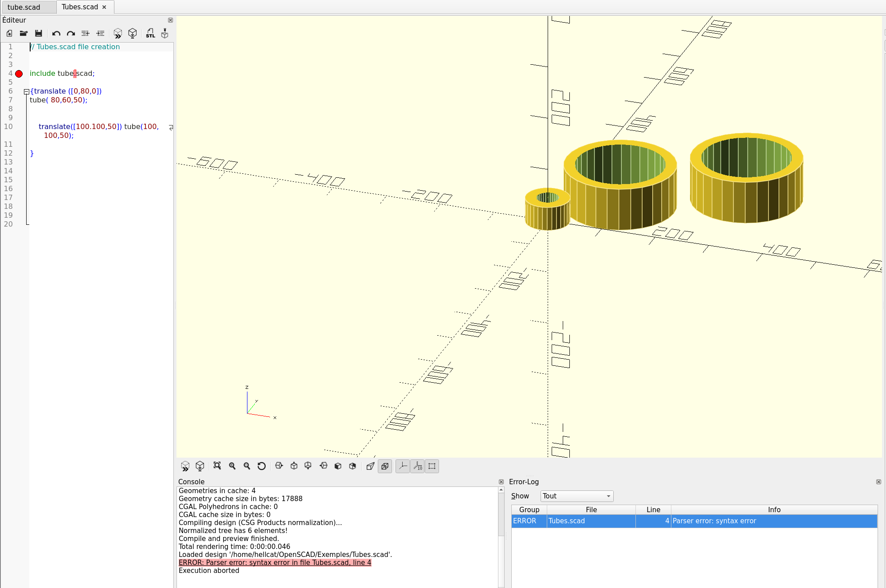Click the red ERROR link in the console

[x=274, y=562]
